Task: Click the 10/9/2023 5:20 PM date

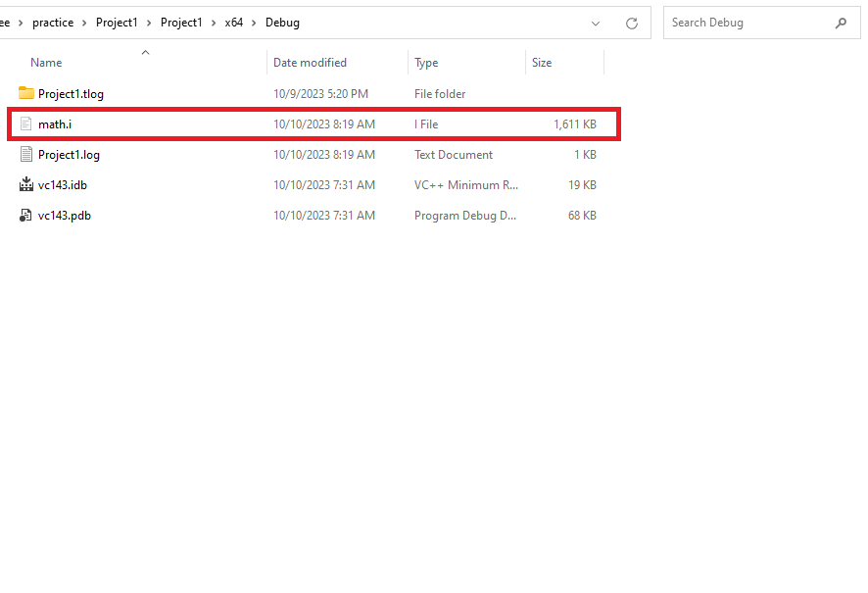Action: click(x=320, y=93)
